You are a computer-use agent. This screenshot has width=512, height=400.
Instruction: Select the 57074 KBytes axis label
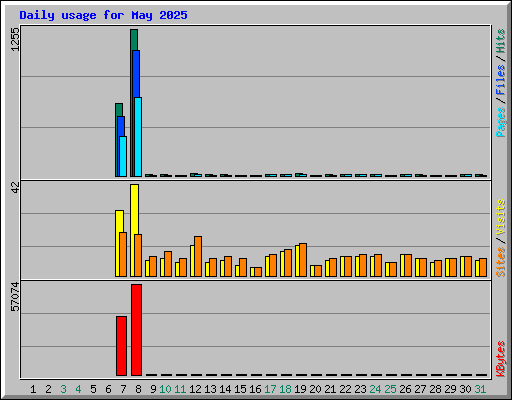pos(15,296)
